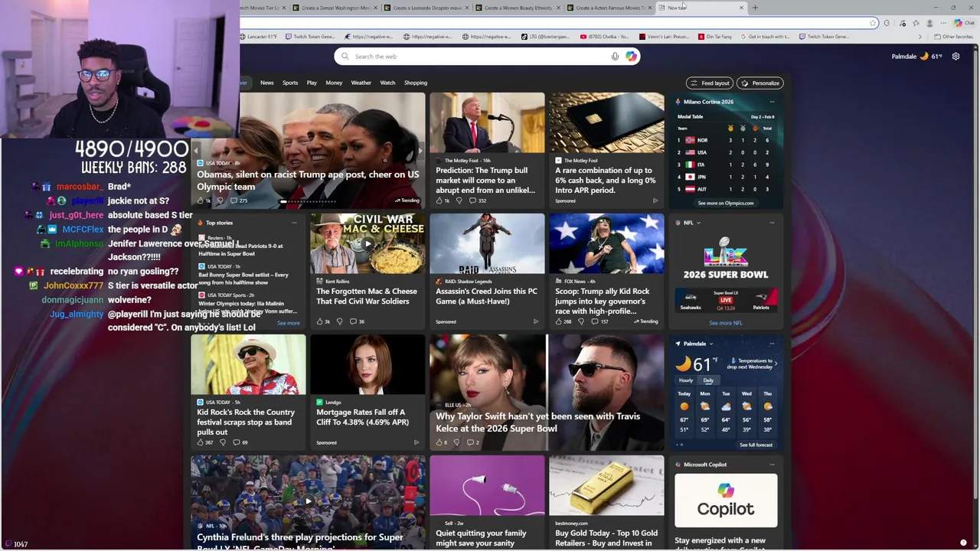Switch to Create a Denzel Washington Movie tab

tap(334, 8)
